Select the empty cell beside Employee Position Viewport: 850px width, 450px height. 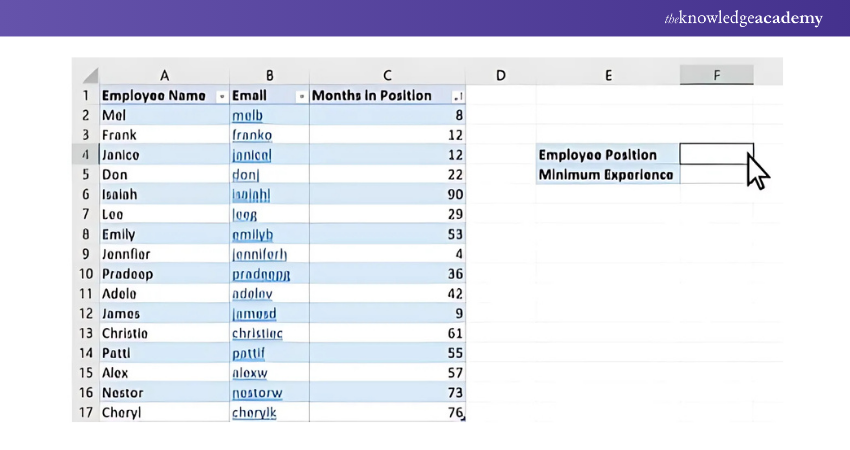pyautogui.click(x=716, y=154)
